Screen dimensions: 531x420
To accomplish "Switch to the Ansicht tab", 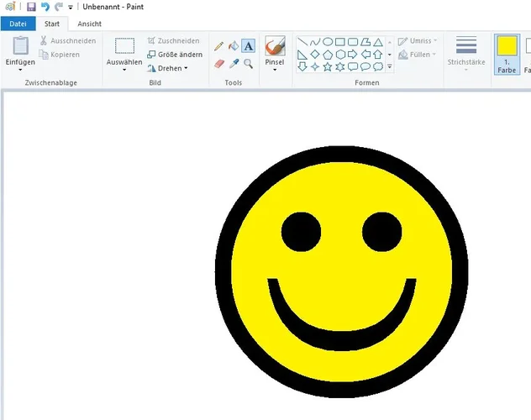I will tap(88, 24).
